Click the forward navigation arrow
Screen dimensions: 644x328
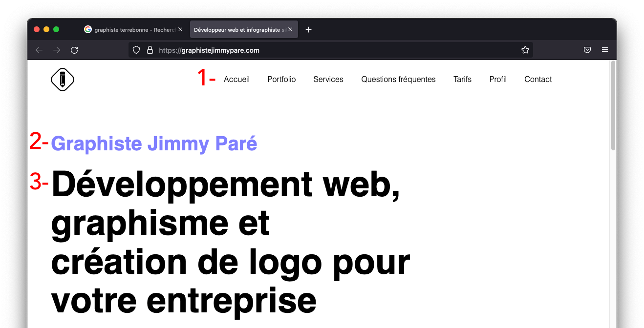pyautogui.click(x=56, y=49)
